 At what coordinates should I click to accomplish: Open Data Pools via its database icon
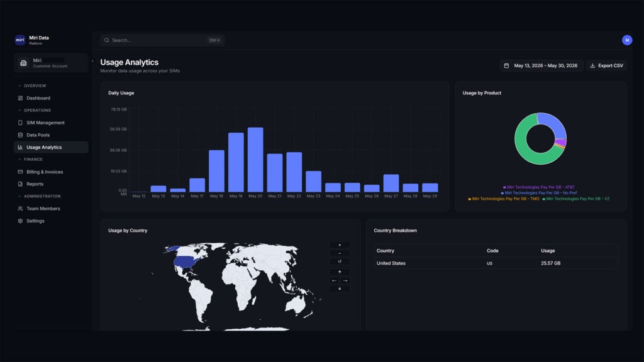point(20,135)
